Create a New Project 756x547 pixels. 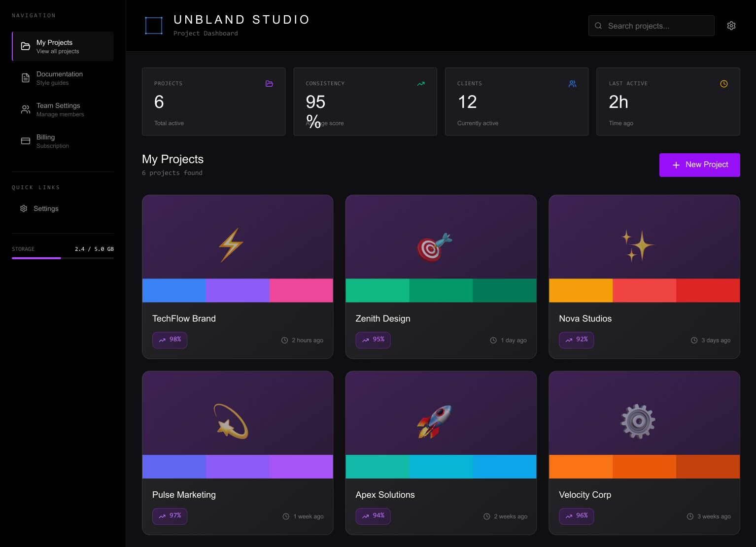[x=699, y=165]
